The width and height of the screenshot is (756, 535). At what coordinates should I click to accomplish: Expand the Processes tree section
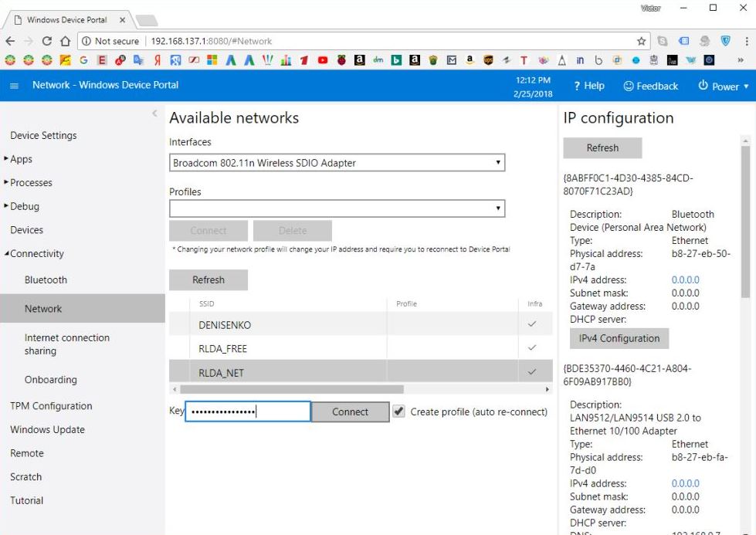(x=6, y=182)
